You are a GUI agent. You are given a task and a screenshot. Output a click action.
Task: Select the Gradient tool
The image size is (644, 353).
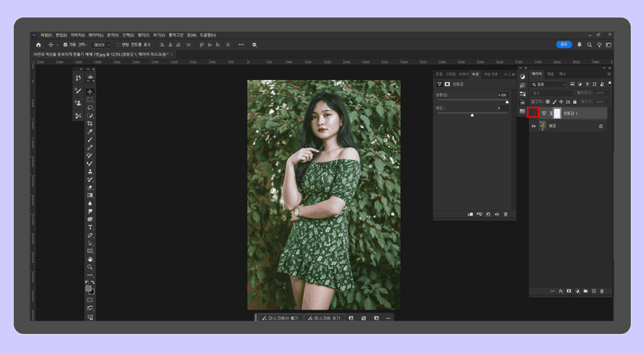[x=90, y=195]
